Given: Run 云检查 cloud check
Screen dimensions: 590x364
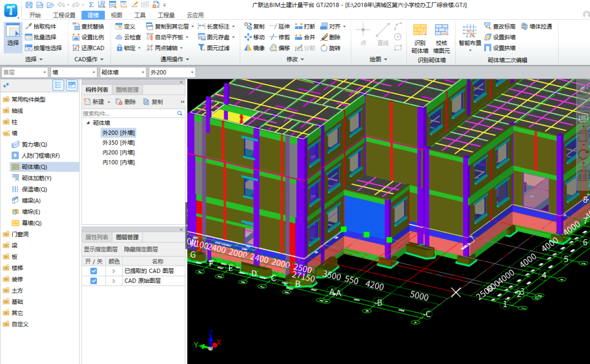Looking at the screenshot, I should point(128,37).
